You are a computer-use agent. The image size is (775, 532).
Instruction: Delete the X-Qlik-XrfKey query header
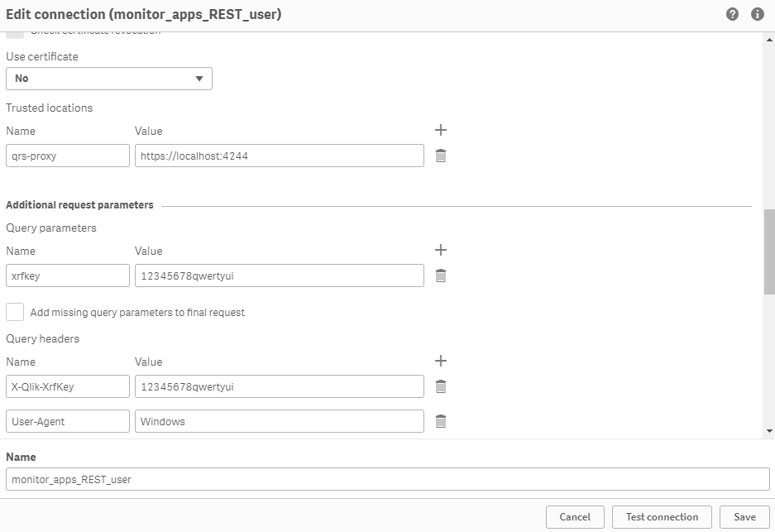pos(441,386)
